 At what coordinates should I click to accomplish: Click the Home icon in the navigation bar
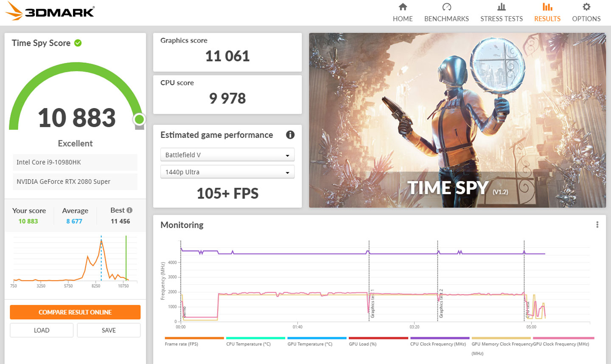tap(402, 7)
